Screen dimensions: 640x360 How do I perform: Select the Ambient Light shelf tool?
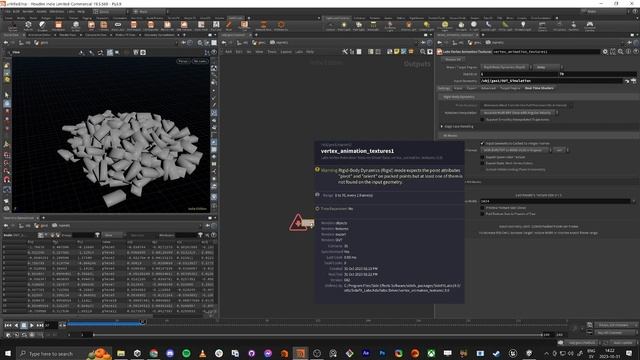click(523, 26)
